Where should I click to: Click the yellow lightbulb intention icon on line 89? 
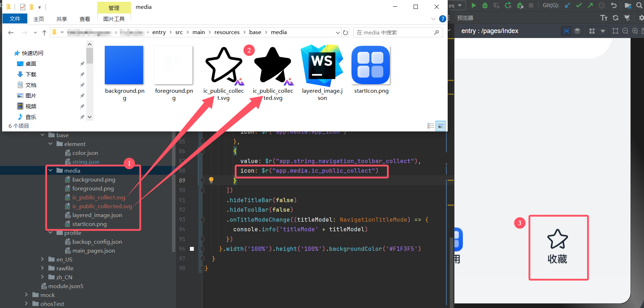[211, 180]
